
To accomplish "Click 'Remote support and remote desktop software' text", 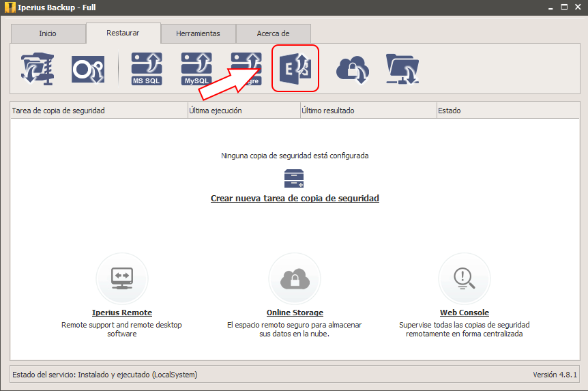I will pos(122,330).
